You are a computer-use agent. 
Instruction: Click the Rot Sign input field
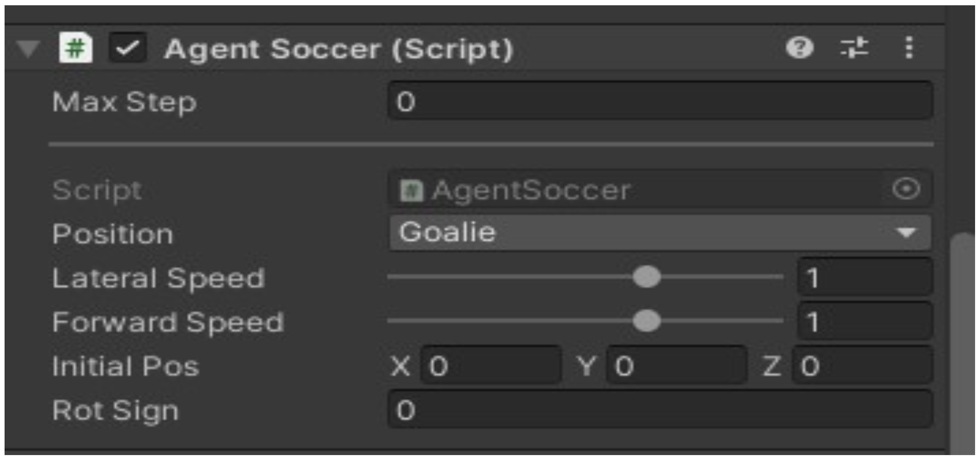[x=660, y=410]
